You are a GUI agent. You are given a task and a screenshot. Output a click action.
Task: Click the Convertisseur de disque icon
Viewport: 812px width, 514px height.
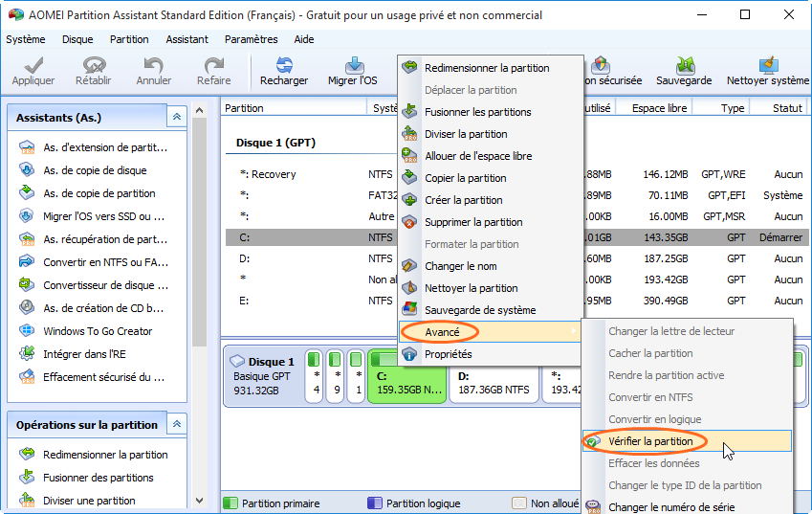pos(27,284)
